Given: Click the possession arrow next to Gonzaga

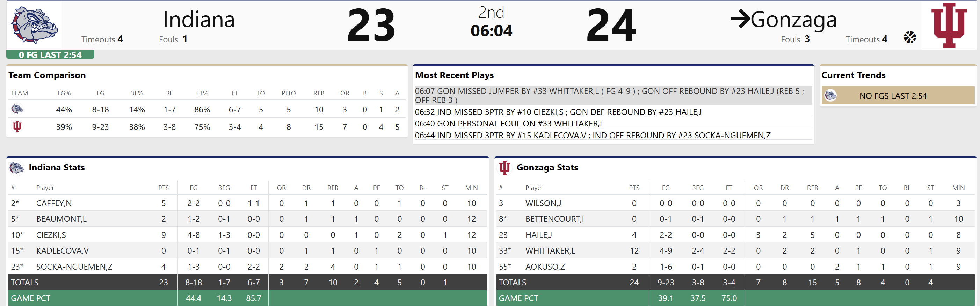Looking at the screenshot, I should 740,19.
